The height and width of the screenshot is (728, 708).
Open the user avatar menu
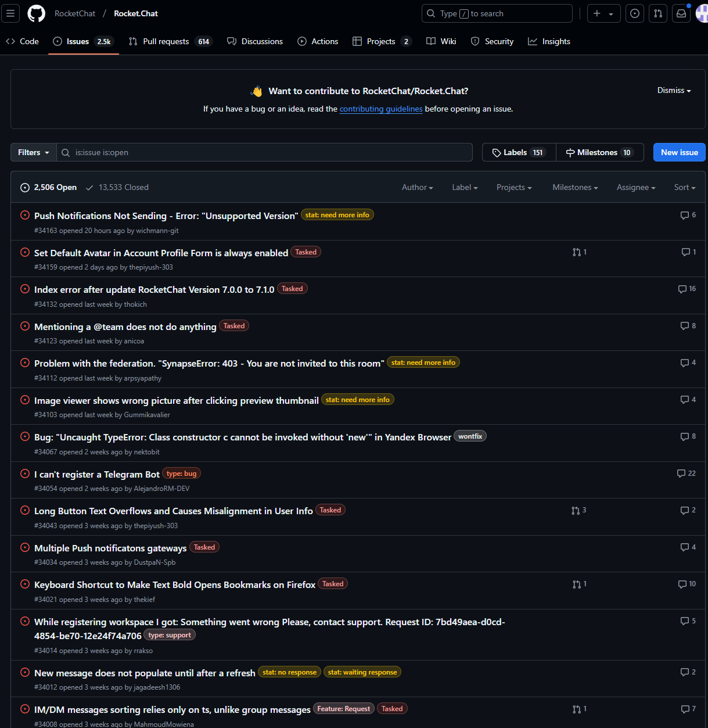coord(702,13)
